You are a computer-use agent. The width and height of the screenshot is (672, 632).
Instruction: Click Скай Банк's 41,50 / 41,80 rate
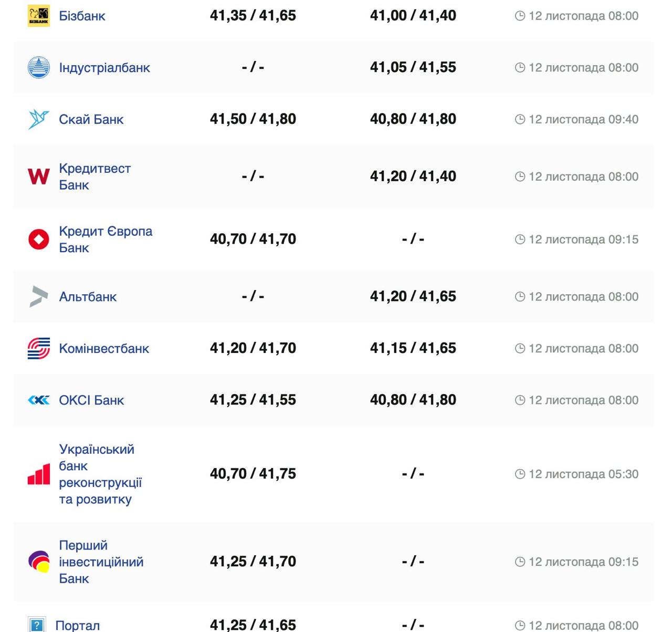click(253, 119)
